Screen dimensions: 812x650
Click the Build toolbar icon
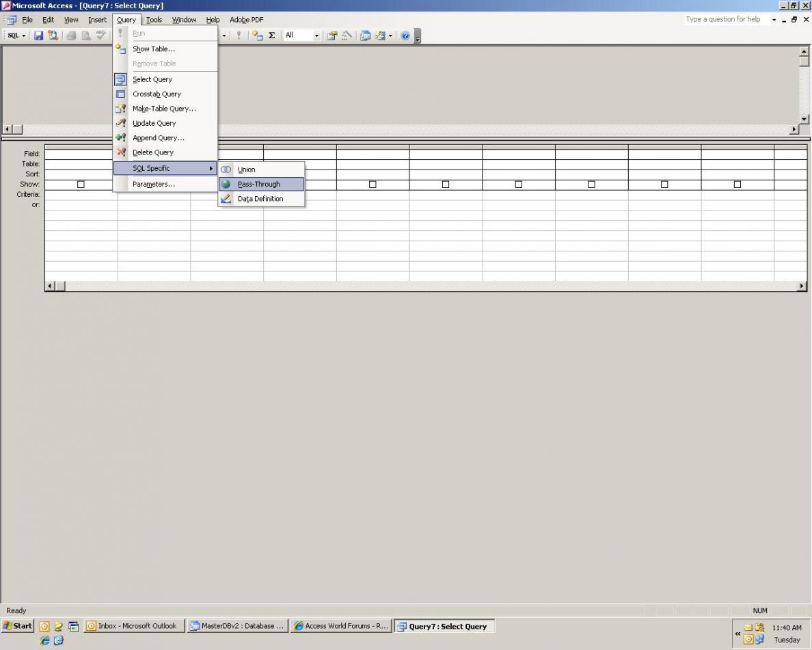click(347, 36)
